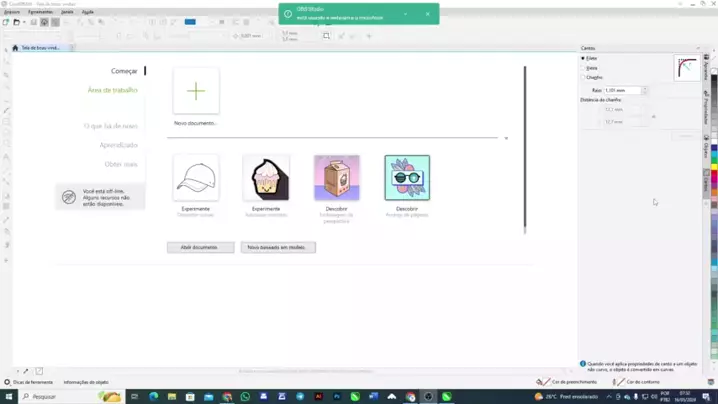Click the Cor de preenchimento fill icon
Viewport: 718px width, 404px height.
click(543, 382)
